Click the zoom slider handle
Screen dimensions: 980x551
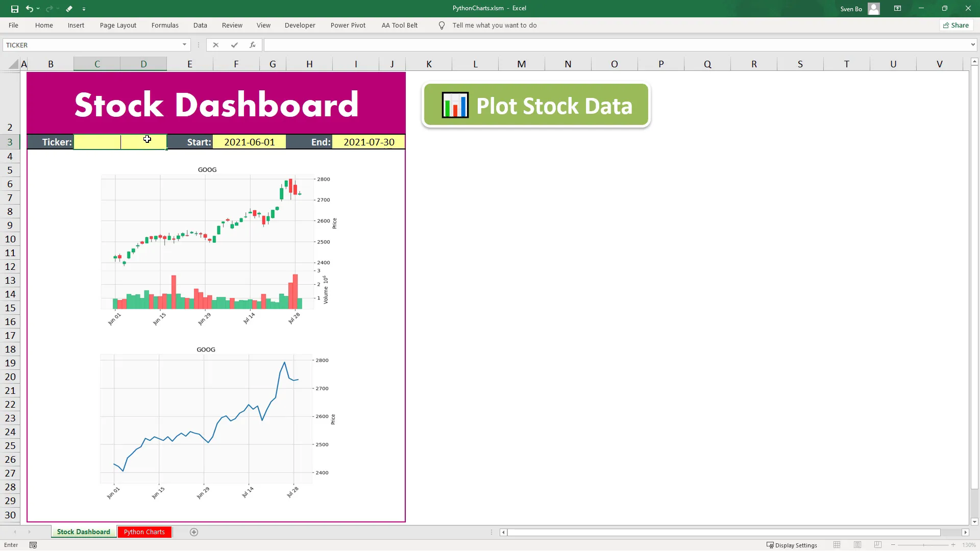(x=923, y=545)
